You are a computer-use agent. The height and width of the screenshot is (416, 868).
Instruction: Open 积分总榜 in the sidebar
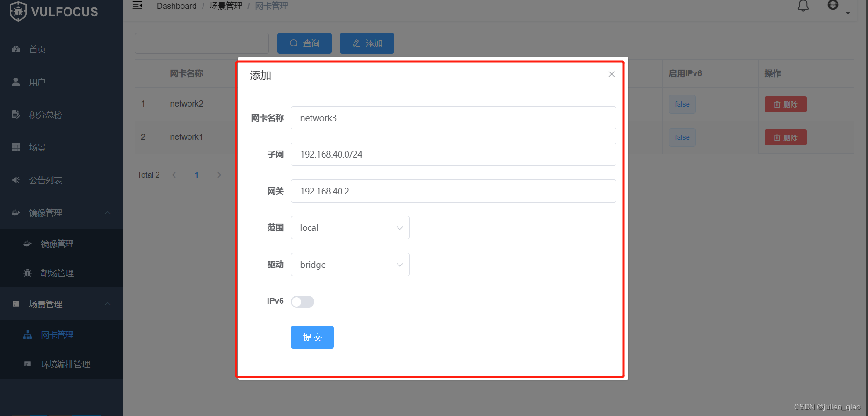[x=61, y=115]
